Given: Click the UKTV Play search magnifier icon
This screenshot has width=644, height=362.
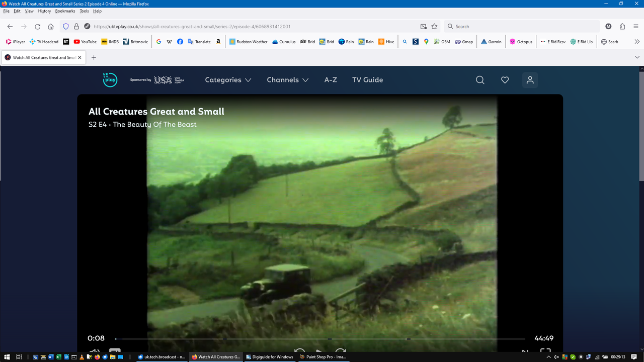Looking at the screenshot, I should tap(480, 80).
